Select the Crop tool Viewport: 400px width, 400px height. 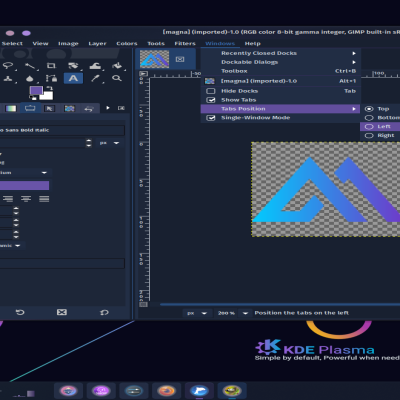(51, 66)
